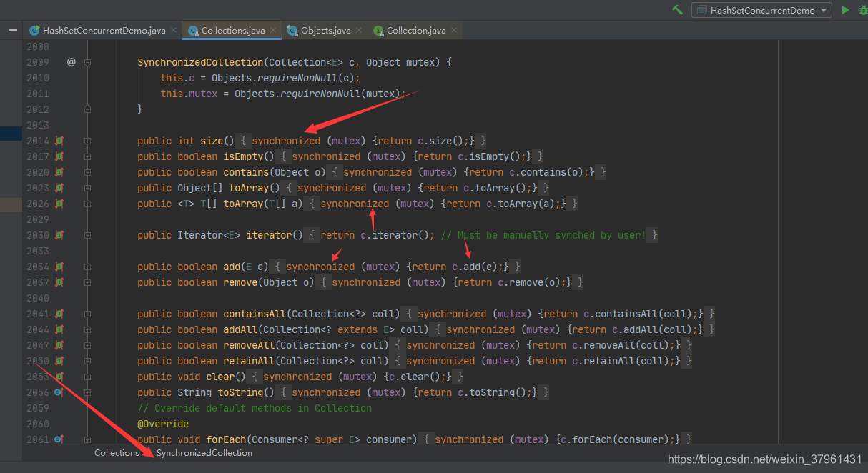The image size is (868, 473).
Task: Click the @ gutter marker on line 2009
Action: [x=71, y=62]
